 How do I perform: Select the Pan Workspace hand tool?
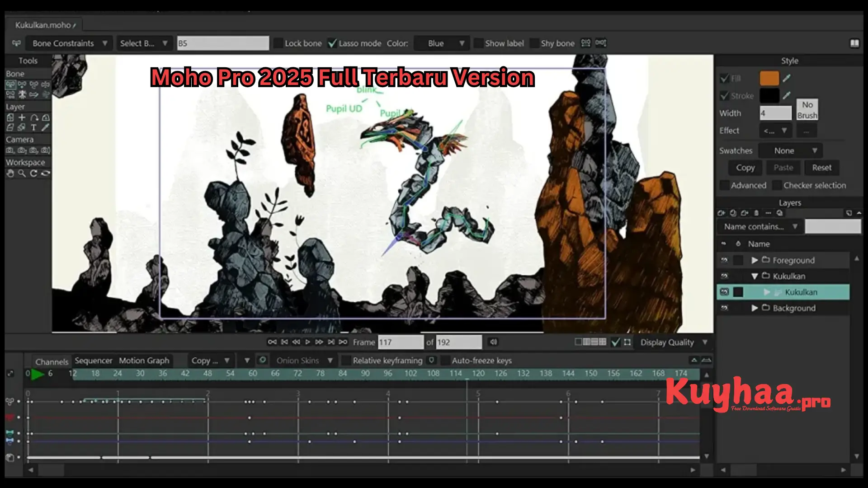click(x=10, y=174)
